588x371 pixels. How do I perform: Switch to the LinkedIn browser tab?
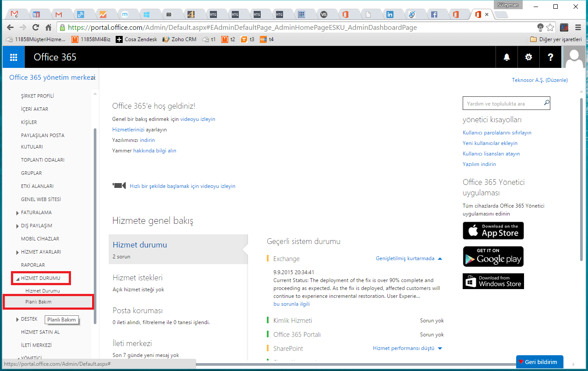pos(390,14)
